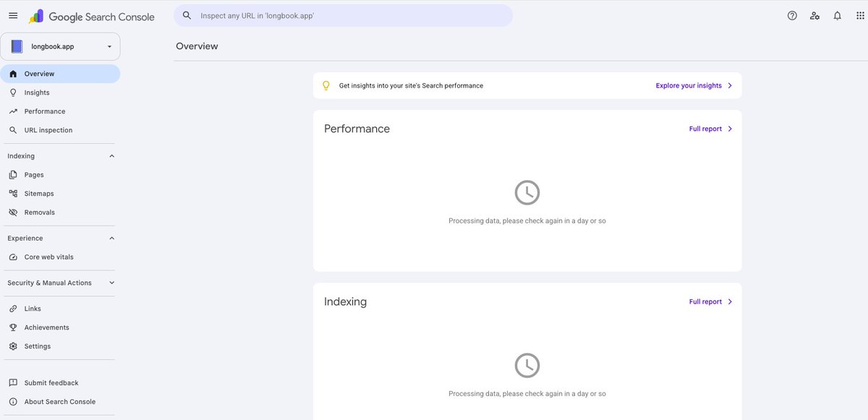Open the notifications bell

point(838,16)
